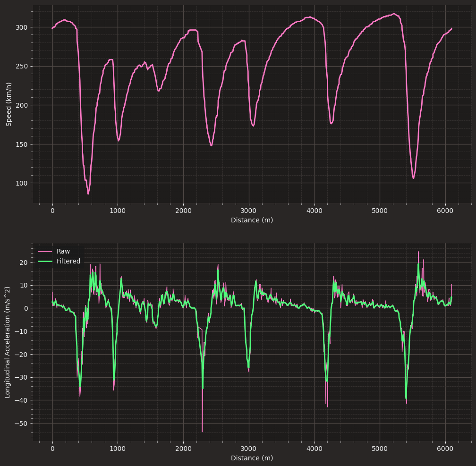476x466 pixels.
Task: Click the green Filtered legend line sample
Action: point(45,262)
